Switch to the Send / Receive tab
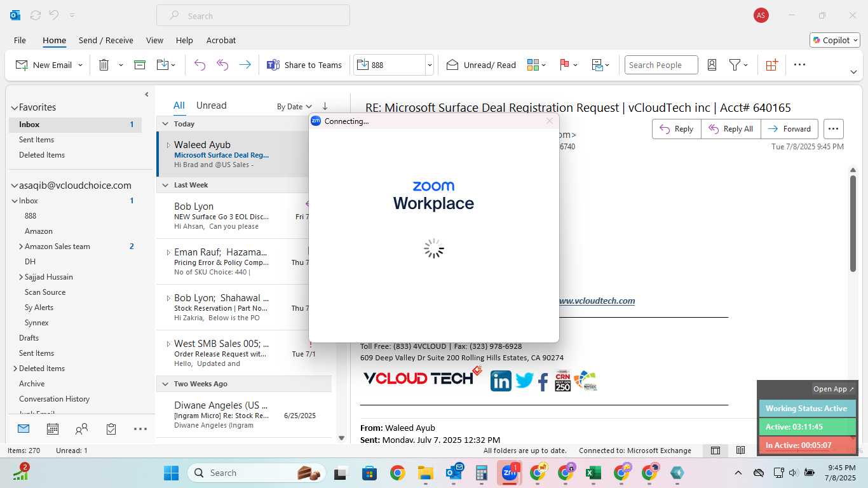The image size is (868, 488). [x=106, y=40]
